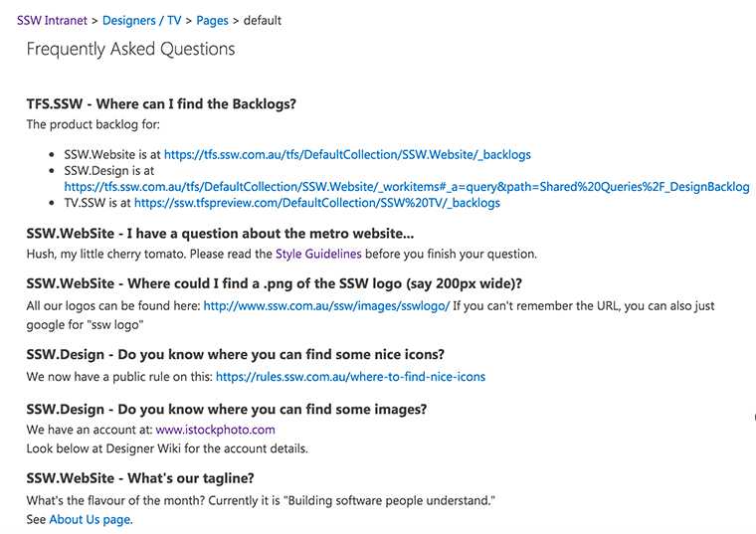Navigate to the Pages breadcrumb link
This screenshot has height=534, width=756.
pyautogui.click(x=212, y=21)
